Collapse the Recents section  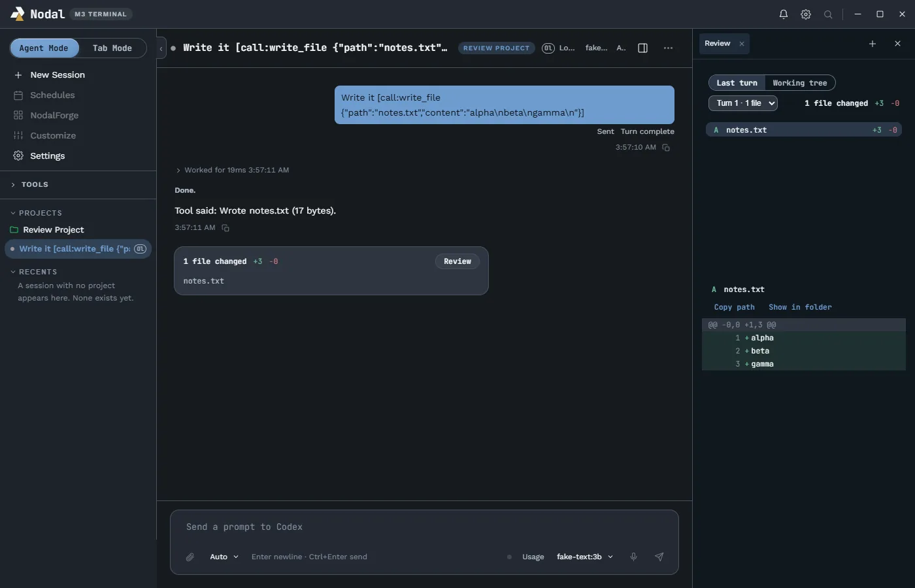point(34,272)
